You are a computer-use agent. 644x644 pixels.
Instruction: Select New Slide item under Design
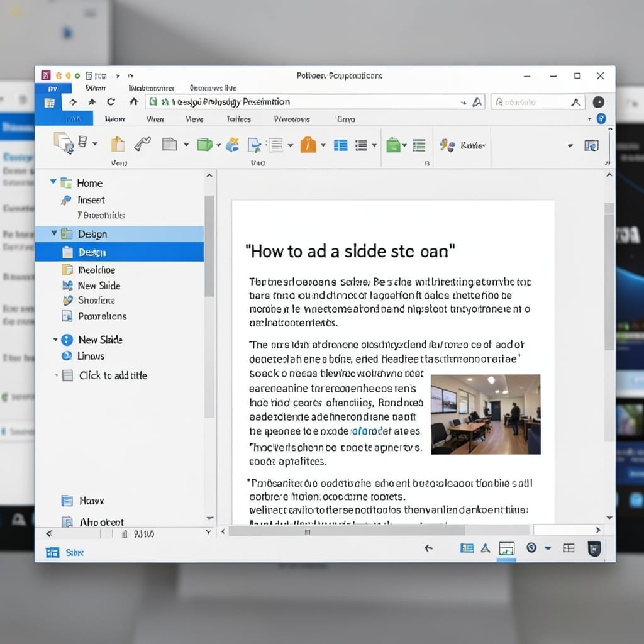point(99,286)
